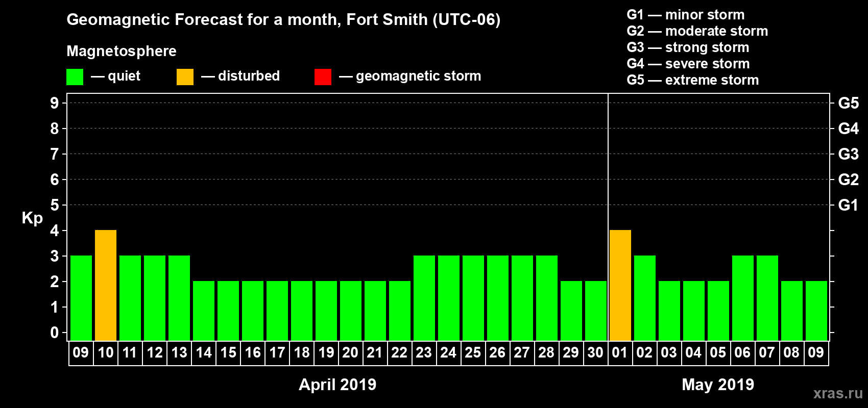This screenshot has width=868, height=408.
Task: Click date label 01 under May
Action: 620,353
